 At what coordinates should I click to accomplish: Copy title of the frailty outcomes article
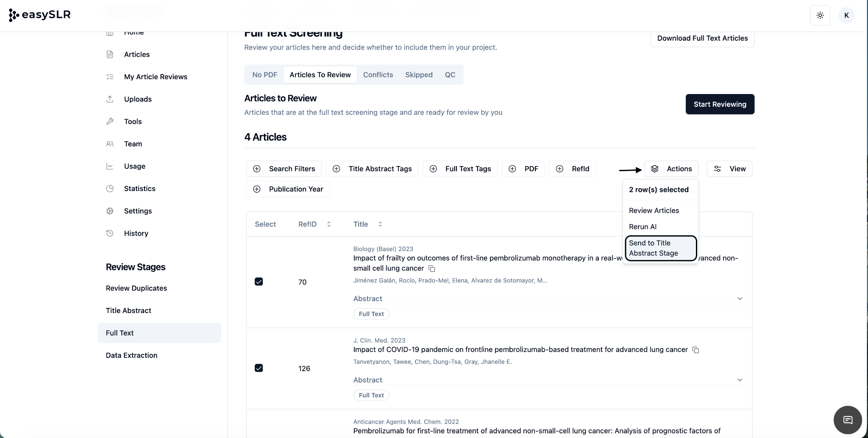point(432,269)
